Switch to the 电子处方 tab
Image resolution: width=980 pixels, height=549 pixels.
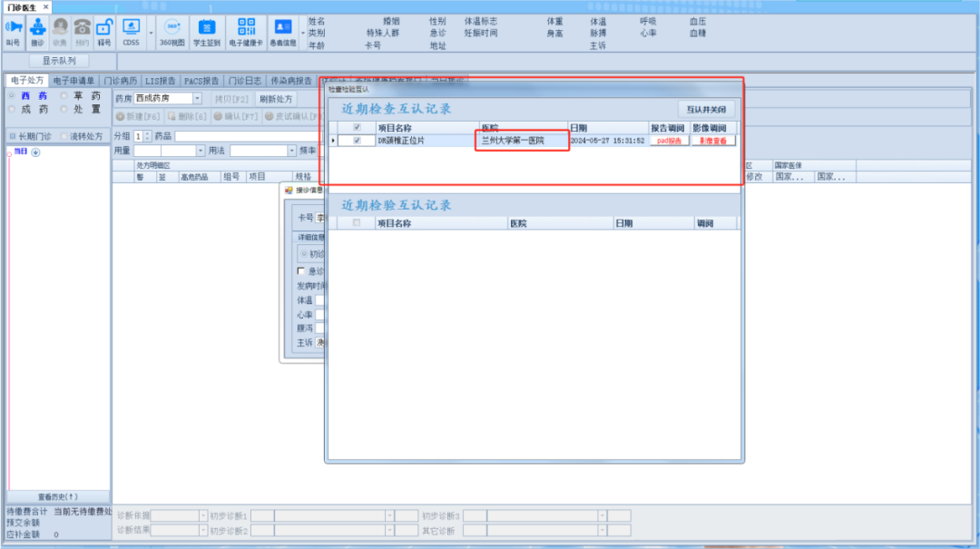[27, 81]
